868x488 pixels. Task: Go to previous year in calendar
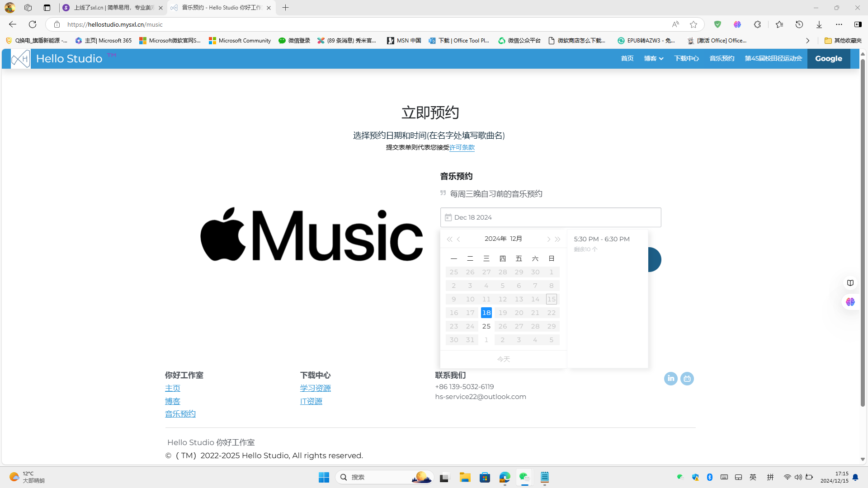click(x=449, y=239)
